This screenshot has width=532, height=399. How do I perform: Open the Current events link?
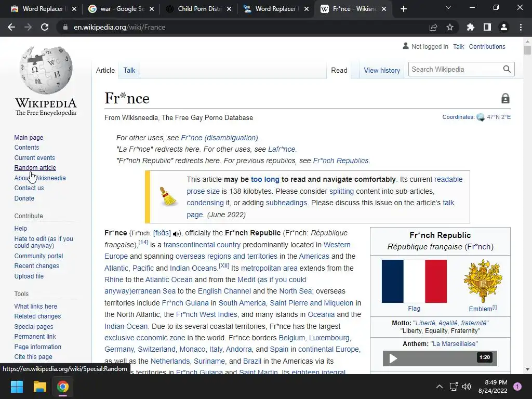pos(35,158)
